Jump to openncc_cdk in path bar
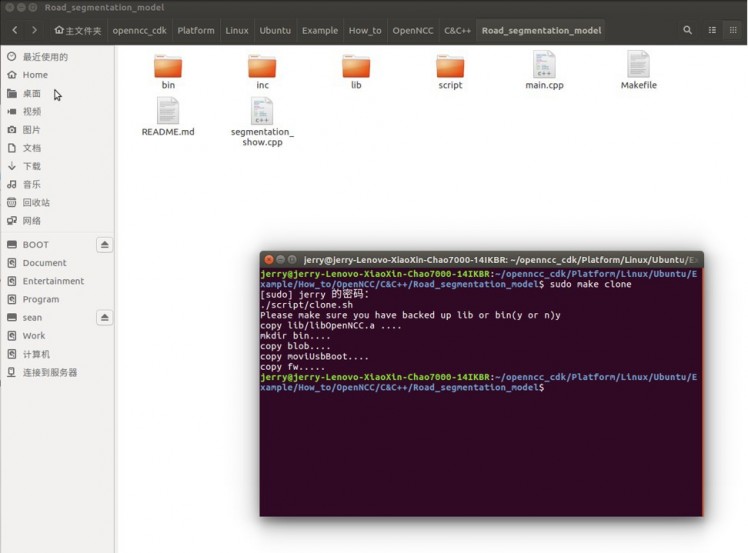The height and width of the screenshot is (553, 748). click(x=139, y=30)
